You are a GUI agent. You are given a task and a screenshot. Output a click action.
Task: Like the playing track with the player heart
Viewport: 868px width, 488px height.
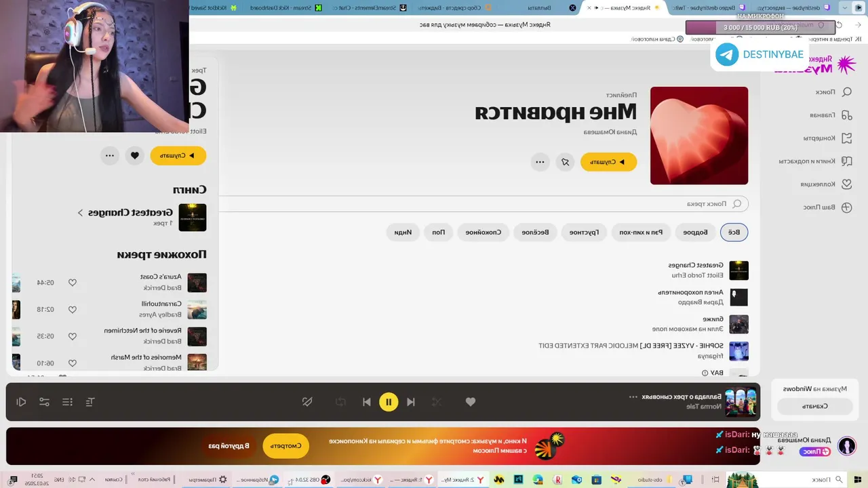point(470,402)
